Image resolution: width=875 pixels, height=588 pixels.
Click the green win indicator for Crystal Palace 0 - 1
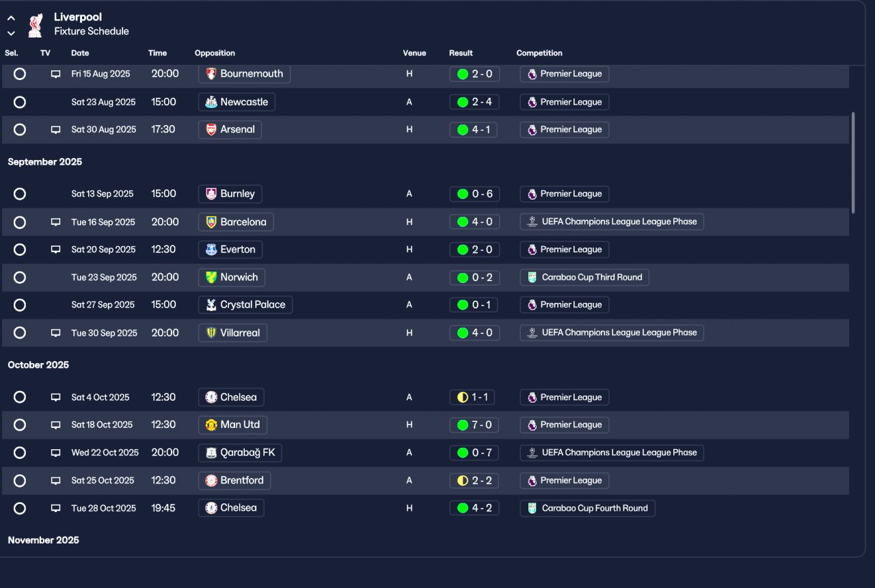[x=463, y=305]
